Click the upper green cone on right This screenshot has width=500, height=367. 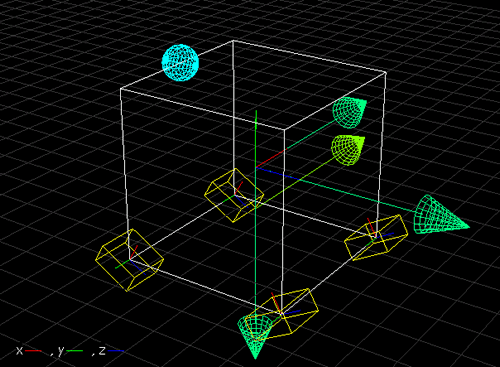(349, 112)
